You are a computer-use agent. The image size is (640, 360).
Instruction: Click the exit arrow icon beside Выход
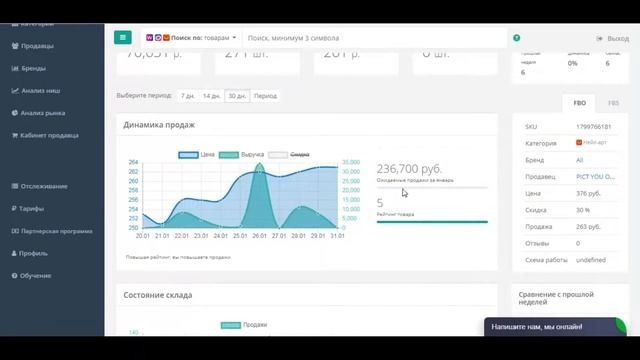(x=599, y=38)
